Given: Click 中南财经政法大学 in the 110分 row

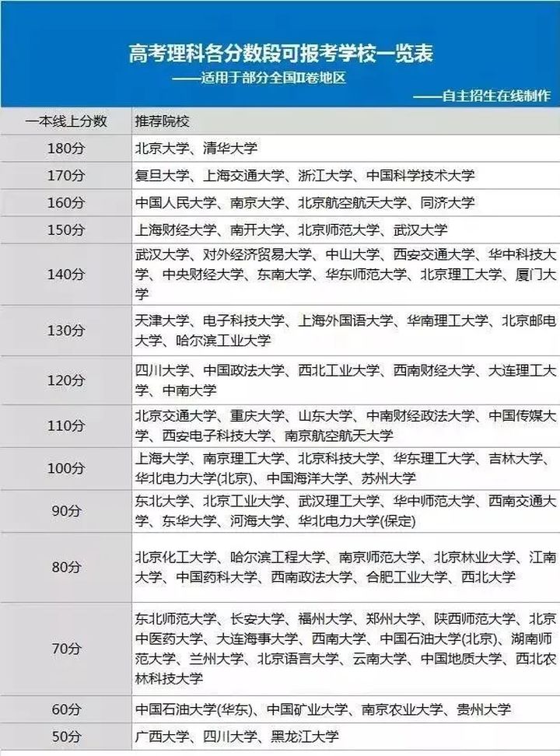Looking at the screenshot, I should pyautogui.click(x=421, y=415).
